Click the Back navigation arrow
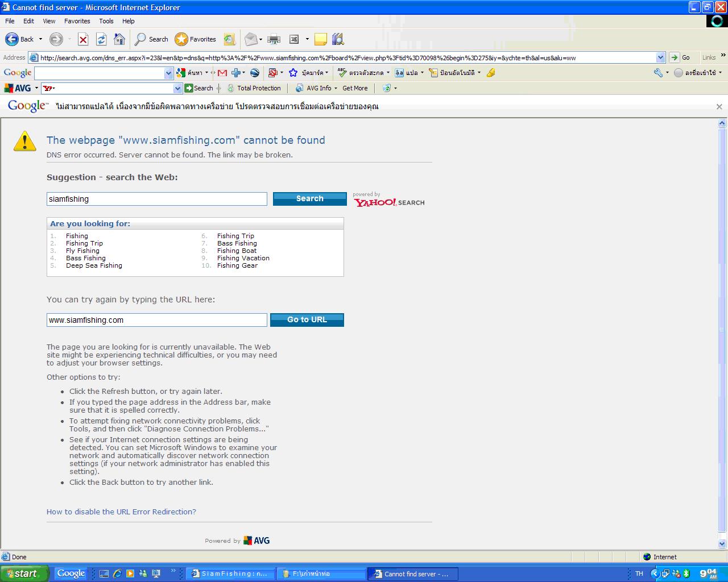The width and height of the screenshot is (728, 582). (11, 39)
